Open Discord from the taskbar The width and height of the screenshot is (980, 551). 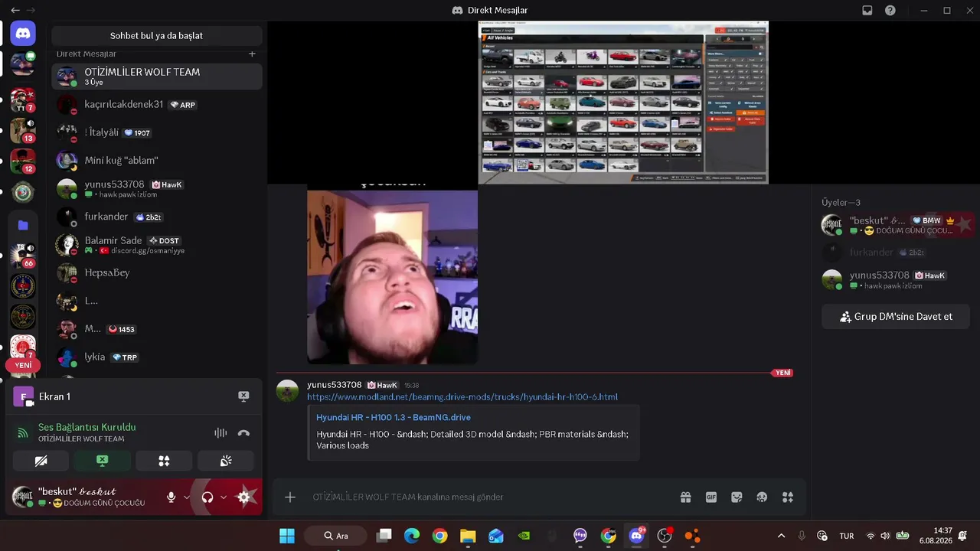point(636,536)
